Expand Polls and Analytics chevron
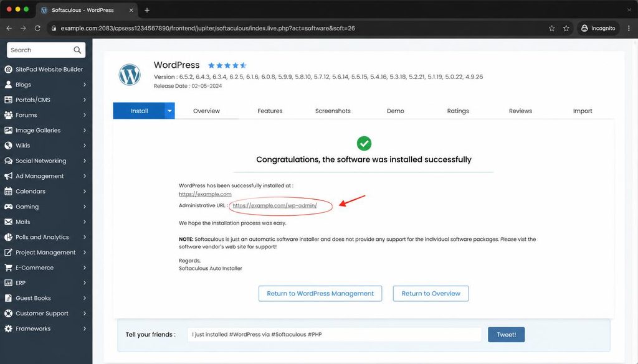The image size is (638, 364). 85,237
